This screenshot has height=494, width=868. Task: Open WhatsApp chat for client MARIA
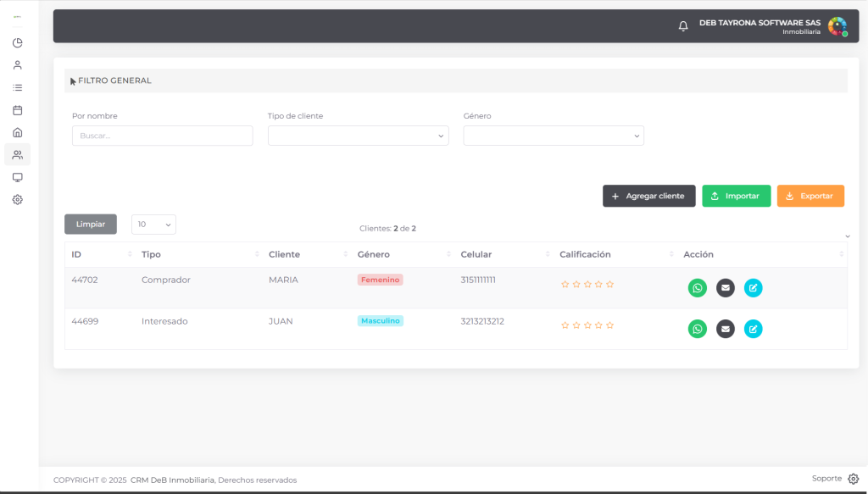click(697, 288)
